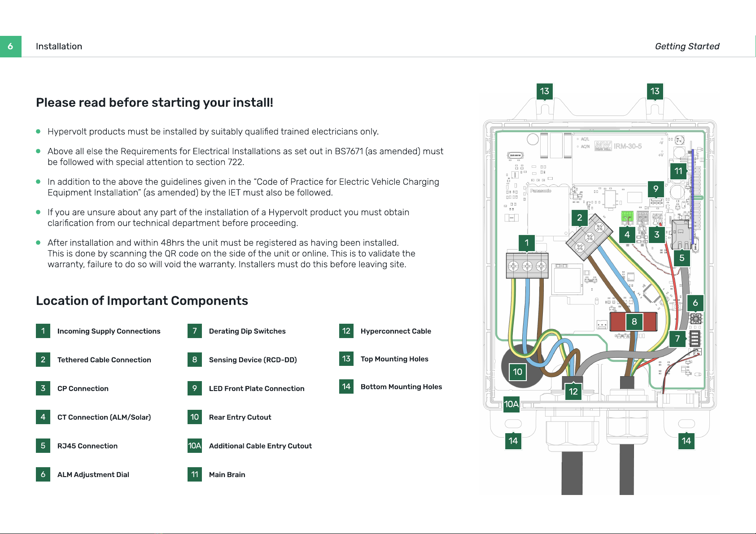Click diagram callout 5 under RJ45 socket
This screenshot has width=756, height=534.
(x=682, y=258)
